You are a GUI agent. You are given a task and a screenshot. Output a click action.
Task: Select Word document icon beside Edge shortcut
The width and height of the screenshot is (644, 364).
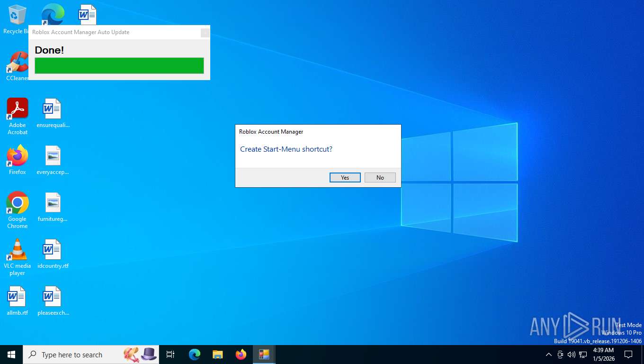tap(88, 14)
